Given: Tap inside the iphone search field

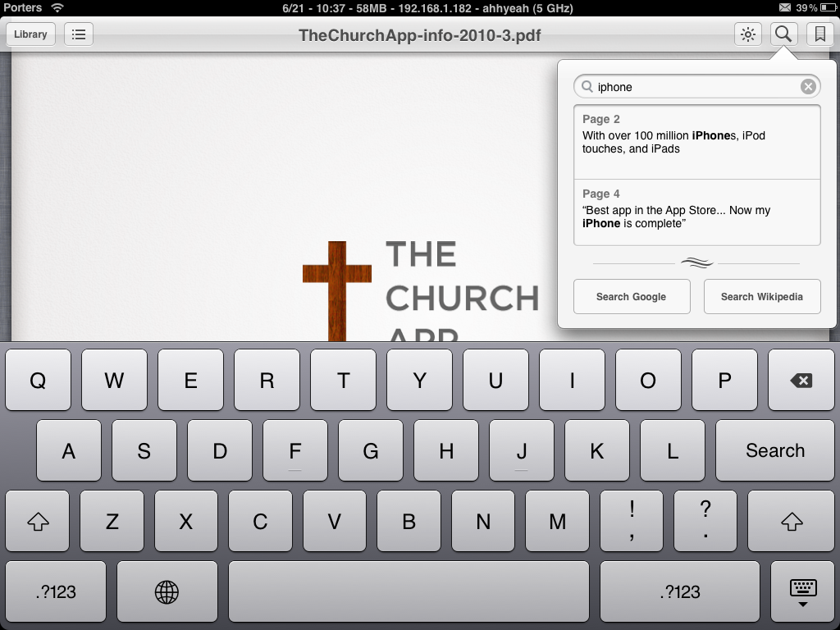Looking at the screenshot, I should (693, 87).
